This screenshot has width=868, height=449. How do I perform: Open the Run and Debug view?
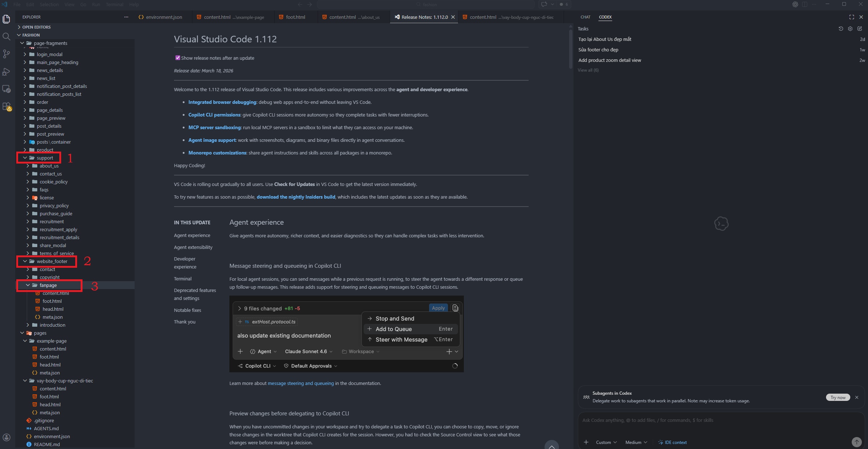click(x=6, y=72)
